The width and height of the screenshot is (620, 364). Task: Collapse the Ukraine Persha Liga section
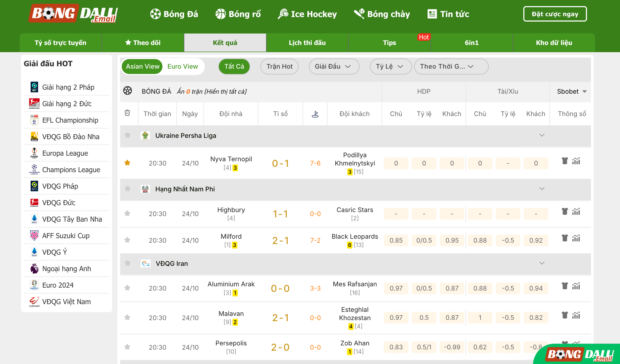(542, 135)
